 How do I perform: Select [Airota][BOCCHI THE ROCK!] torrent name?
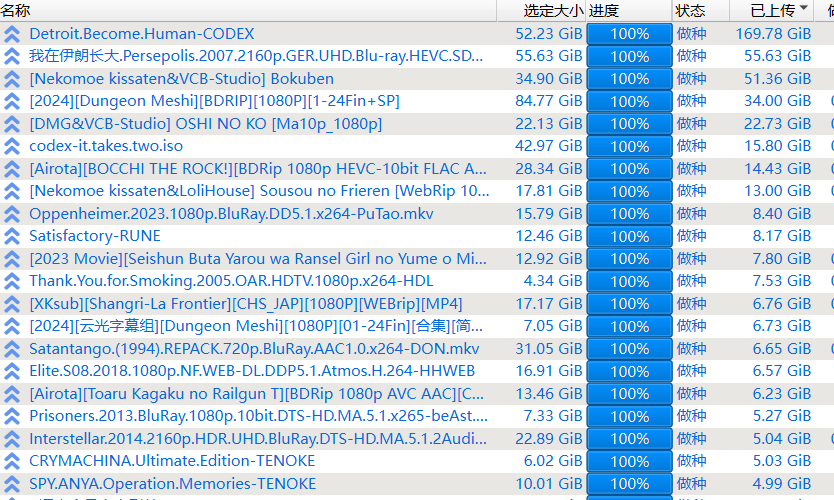click(258, 169)
